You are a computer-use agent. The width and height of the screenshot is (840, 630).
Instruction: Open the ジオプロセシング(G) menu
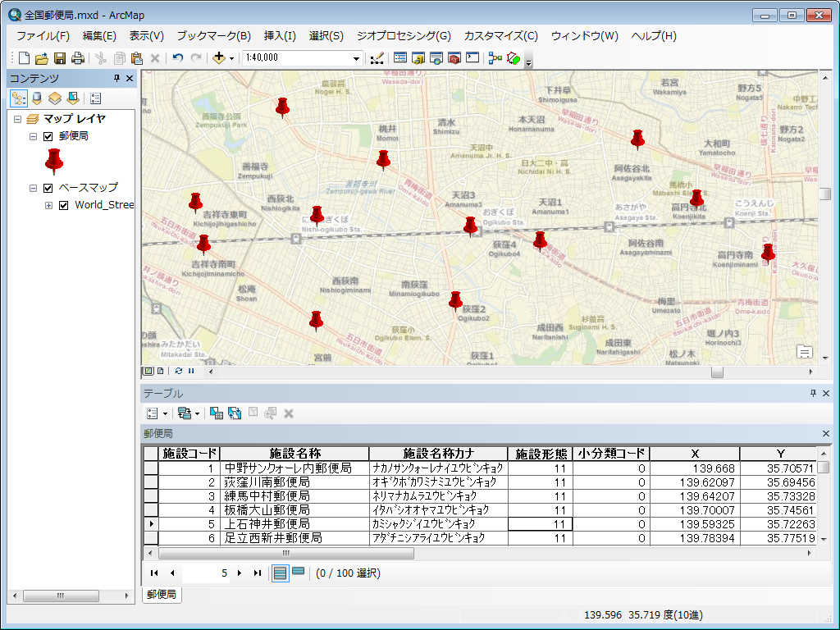pos(404,36)
